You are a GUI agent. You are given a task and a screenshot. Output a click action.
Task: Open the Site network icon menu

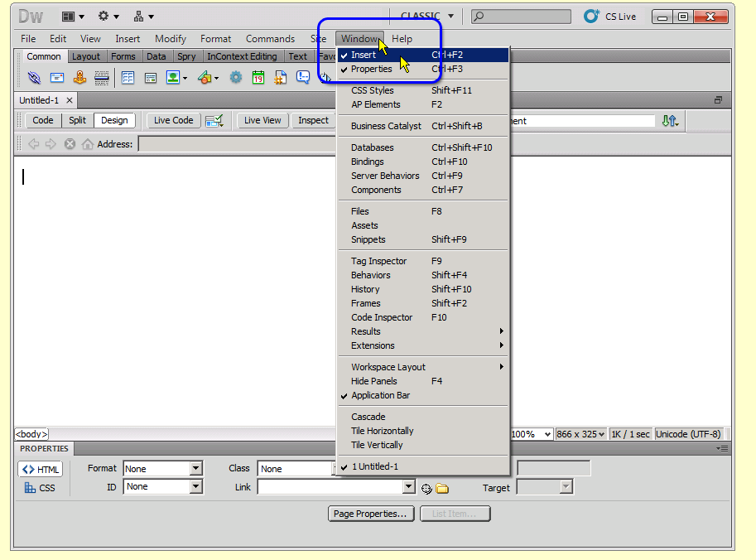(x=144, y=17)
